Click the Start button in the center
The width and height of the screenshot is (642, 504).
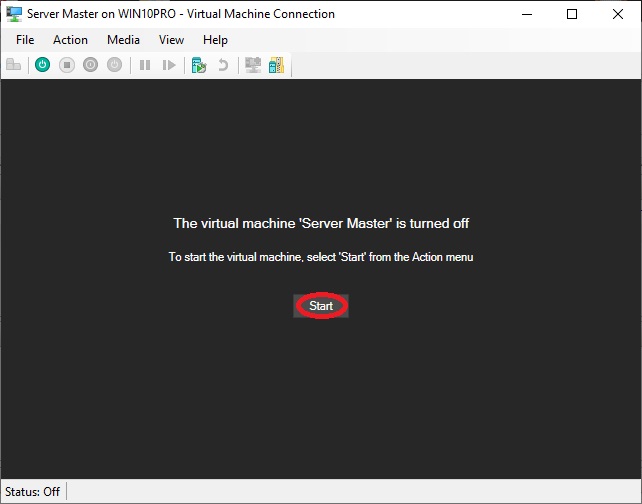pyautogui.click(x=321, y=306)
